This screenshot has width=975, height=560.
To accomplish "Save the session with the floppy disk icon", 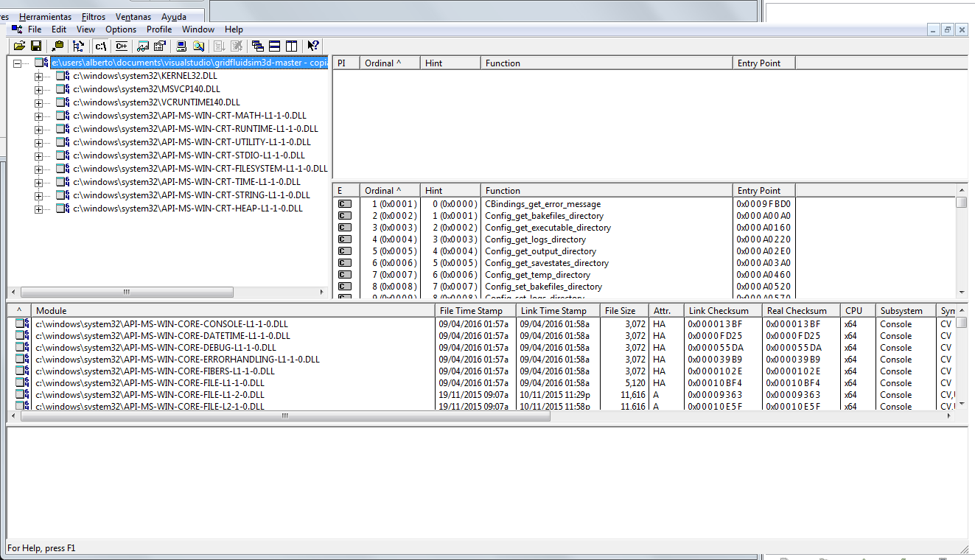I will point(35,46).
